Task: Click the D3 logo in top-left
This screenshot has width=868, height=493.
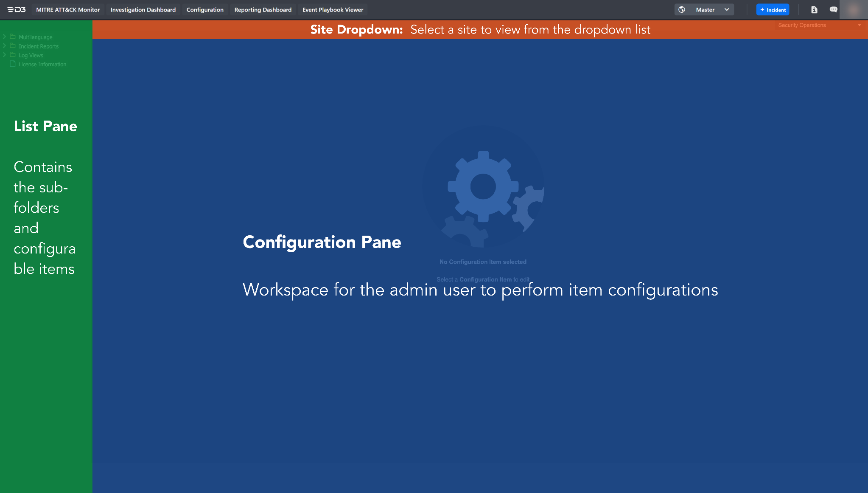Action: click(17, 9)
